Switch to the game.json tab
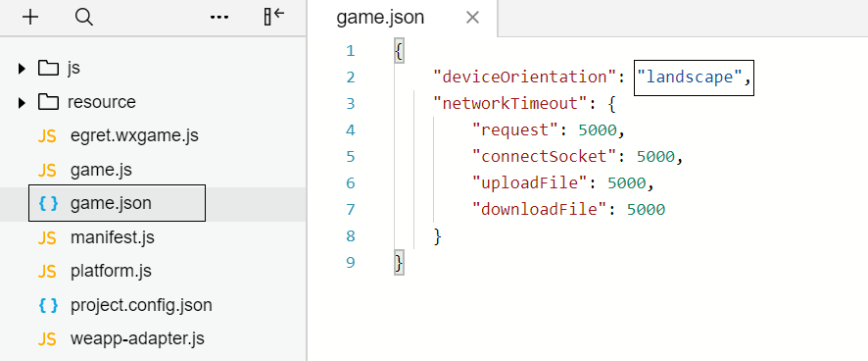Image resolution: width=868 pixels, height=361 pixels. coord(380,18)
